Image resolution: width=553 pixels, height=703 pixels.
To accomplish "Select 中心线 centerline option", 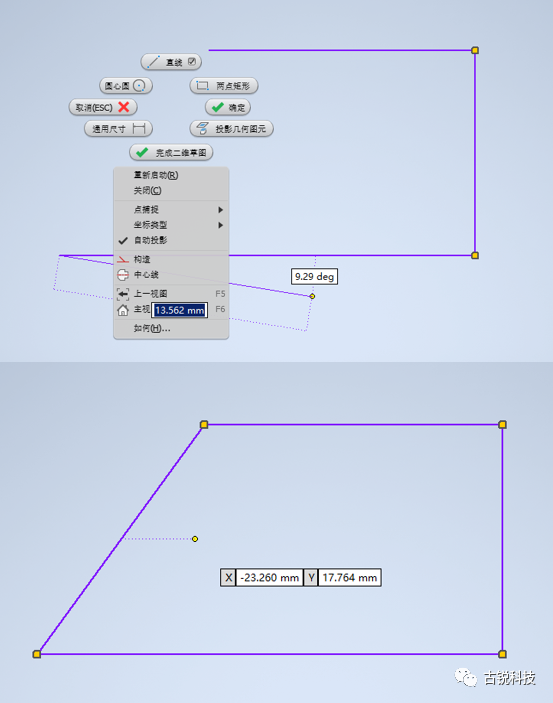I will pyautogui.click(x=171, y=274).
